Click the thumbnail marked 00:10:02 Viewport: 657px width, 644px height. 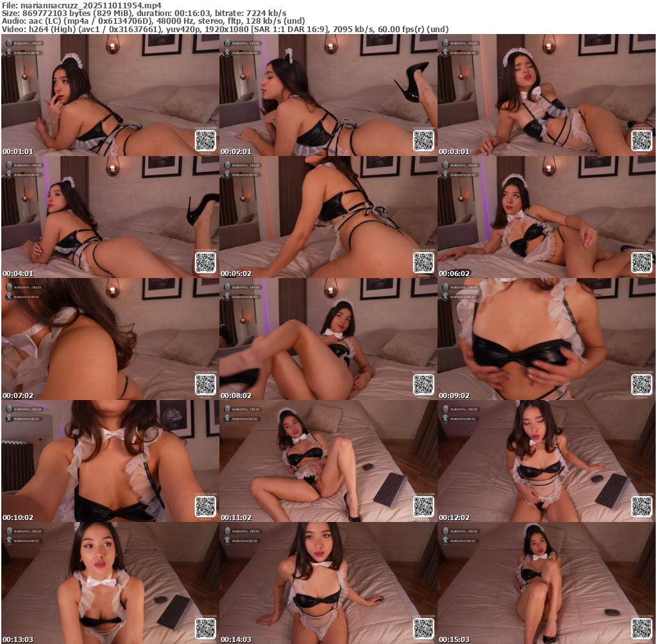110,461
